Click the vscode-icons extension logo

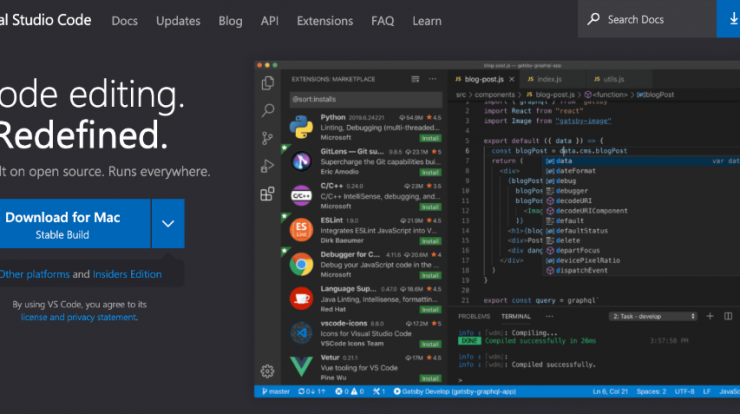coord(301,333)
